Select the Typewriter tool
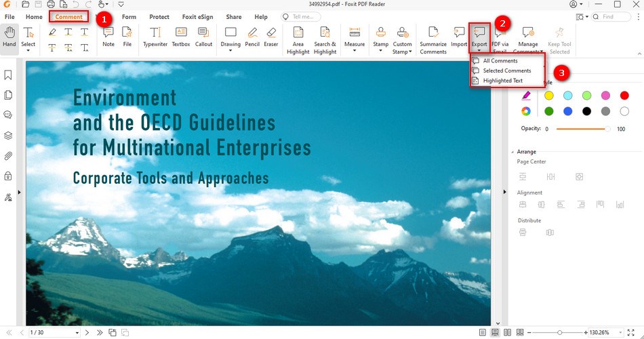The height and width of the screenshot is (339, 644). 155,39
